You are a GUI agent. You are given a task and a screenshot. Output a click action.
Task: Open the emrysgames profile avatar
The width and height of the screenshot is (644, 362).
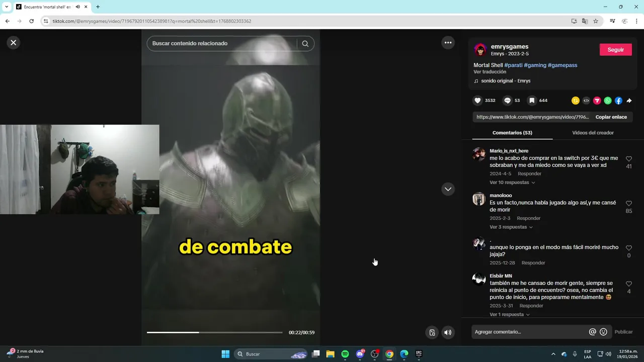tap(480, 50)
